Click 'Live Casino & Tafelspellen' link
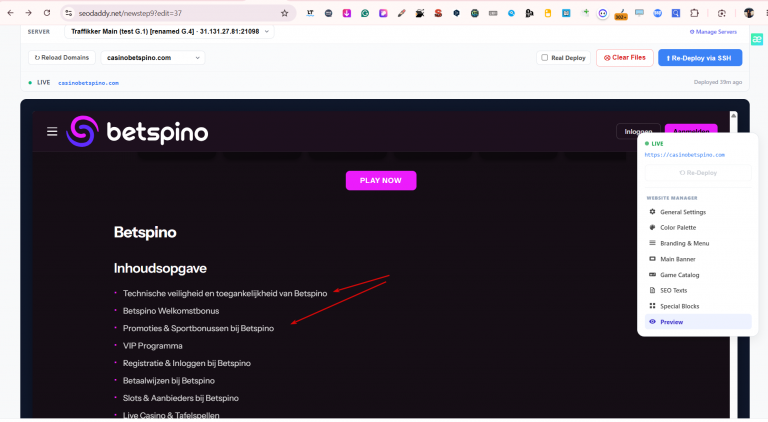The width and height of the screenshot is (768, 422). [x=171, y=415]
